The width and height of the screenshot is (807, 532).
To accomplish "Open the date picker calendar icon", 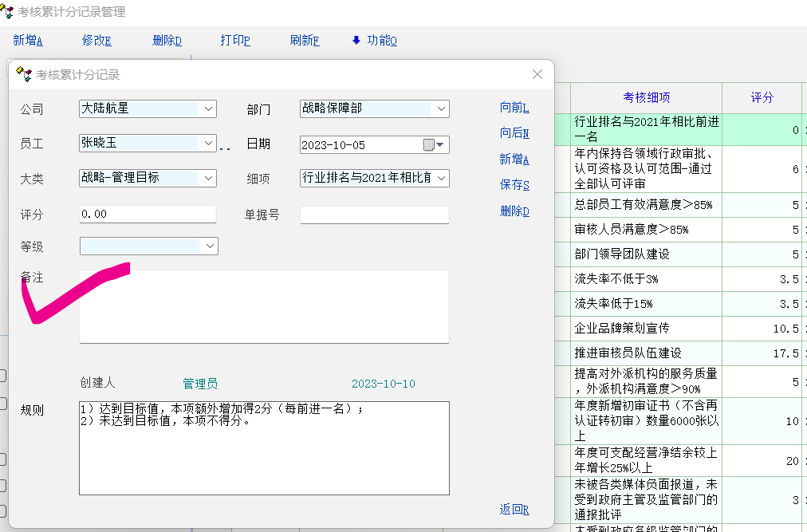I will coord(429,144).
